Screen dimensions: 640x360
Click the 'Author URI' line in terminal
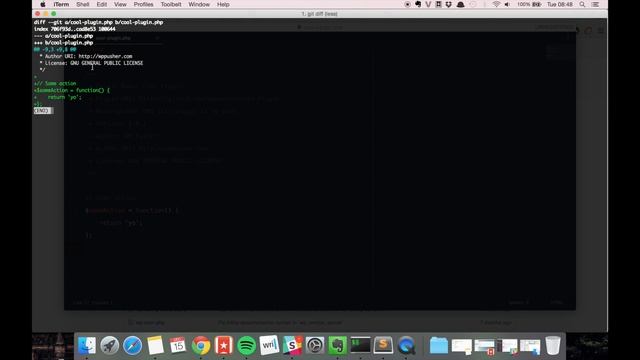(86, 56)
